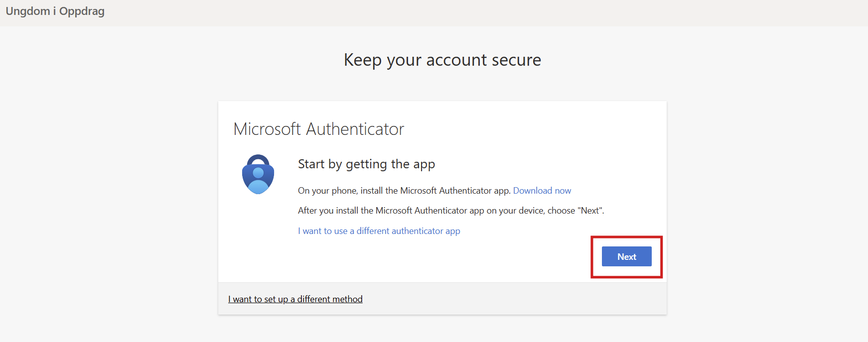868x342 pixels.
Task: Click blank page background right of the card
Action: [767, 199]
